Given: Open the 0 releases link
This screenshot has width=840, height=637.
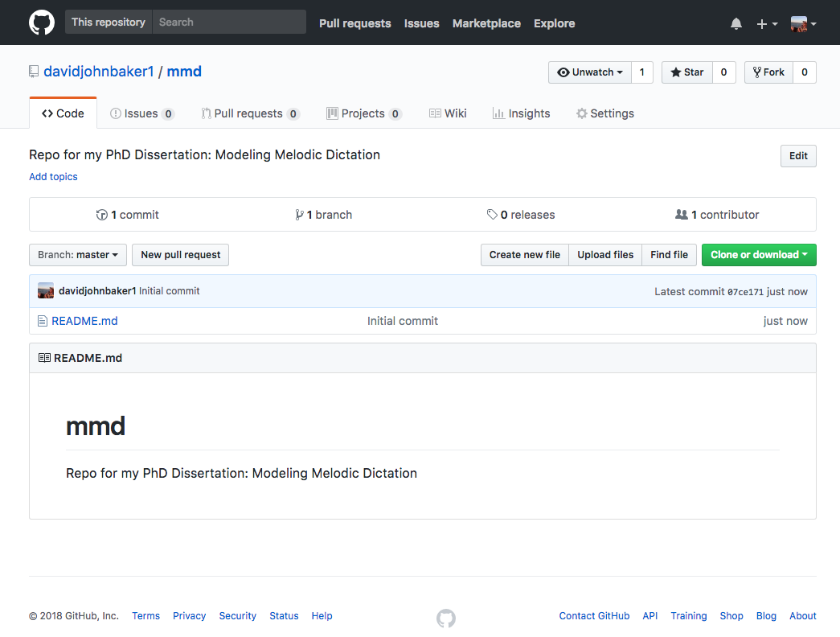Looking at the screenshot, I should click(521, 215).
